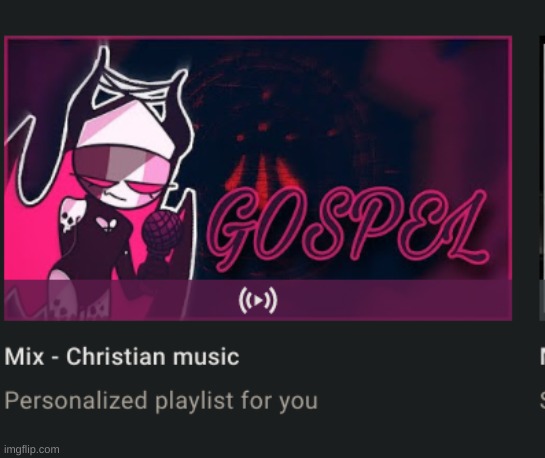This screenshot has width=545, height=458.
Task: Click the letter L ending GOSPEL
Action: [462, 226]
